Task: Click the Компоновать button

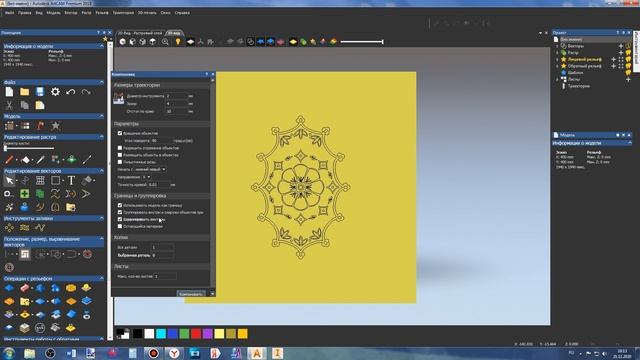Action: (191, 293)
